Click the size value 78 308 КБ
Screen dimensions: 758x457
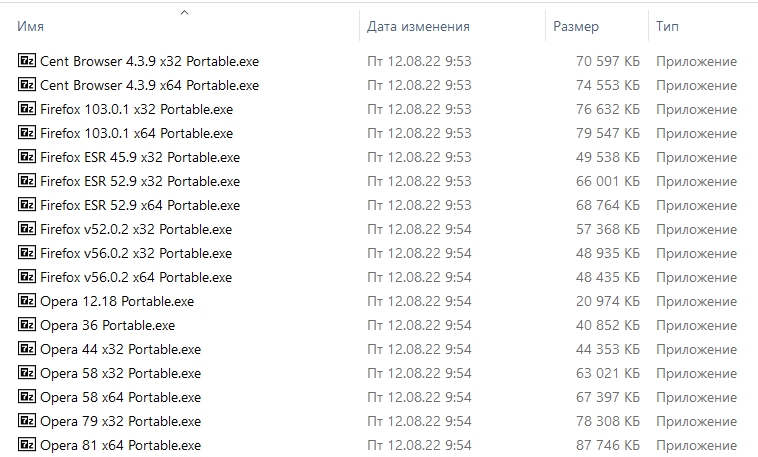click(608, 422)
